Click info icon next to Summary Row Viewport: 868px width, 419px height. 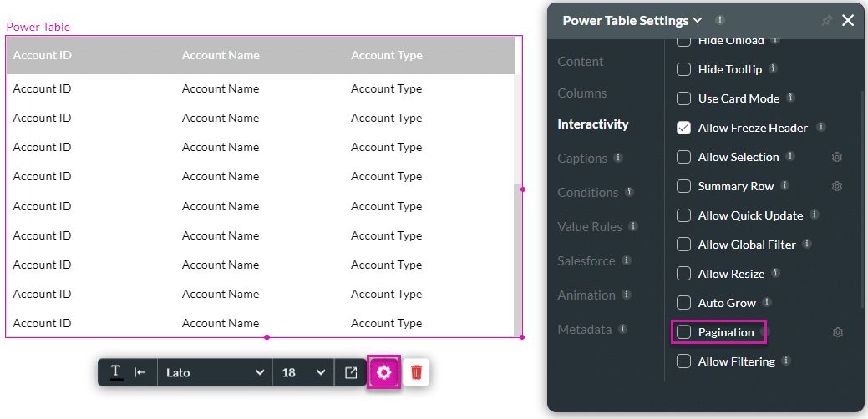point(785,185)
